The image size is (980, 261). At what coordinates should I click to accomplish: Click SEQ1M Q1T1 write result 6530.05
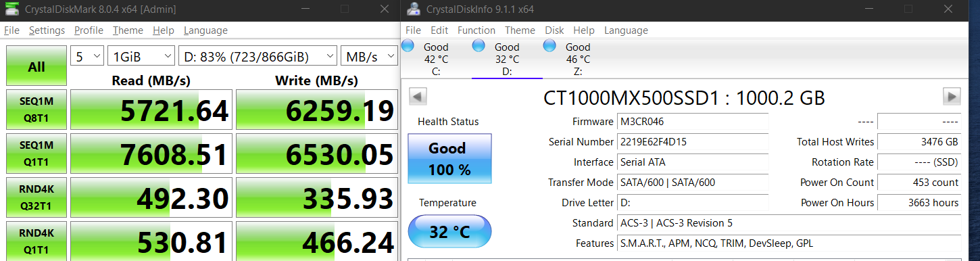click(x=316, y=153)
